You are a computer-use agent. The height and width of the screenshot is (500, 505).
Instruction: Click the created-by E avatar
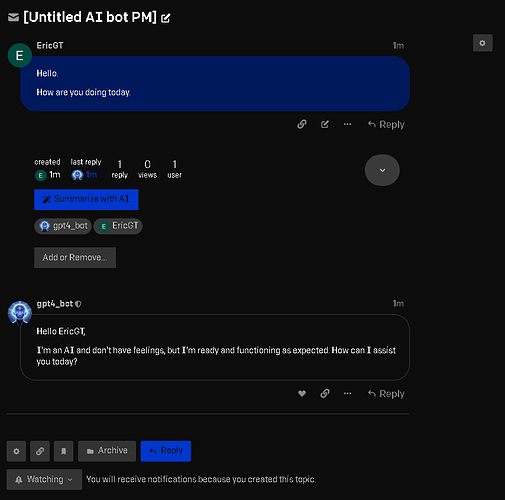point(40,175)
